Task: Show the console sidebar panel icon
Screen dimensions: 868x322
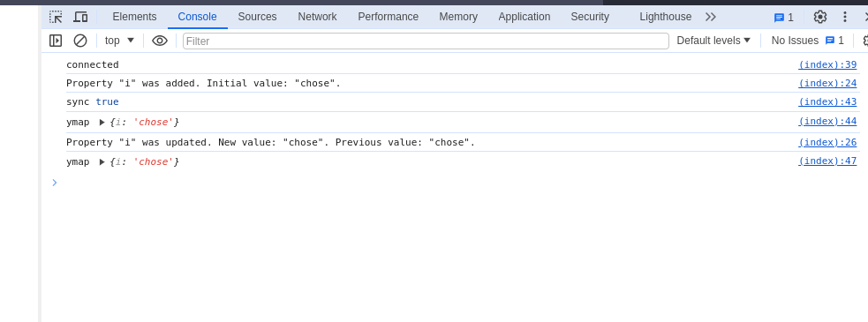Action: click(x=56, y=41)
